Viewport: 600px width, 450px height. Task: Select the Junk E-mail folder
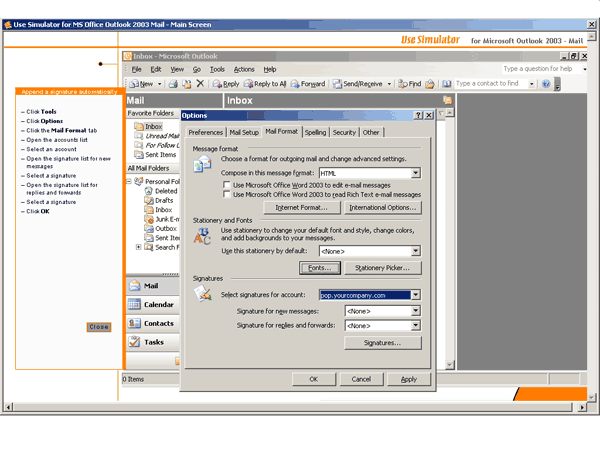click(x=162, y=219)
